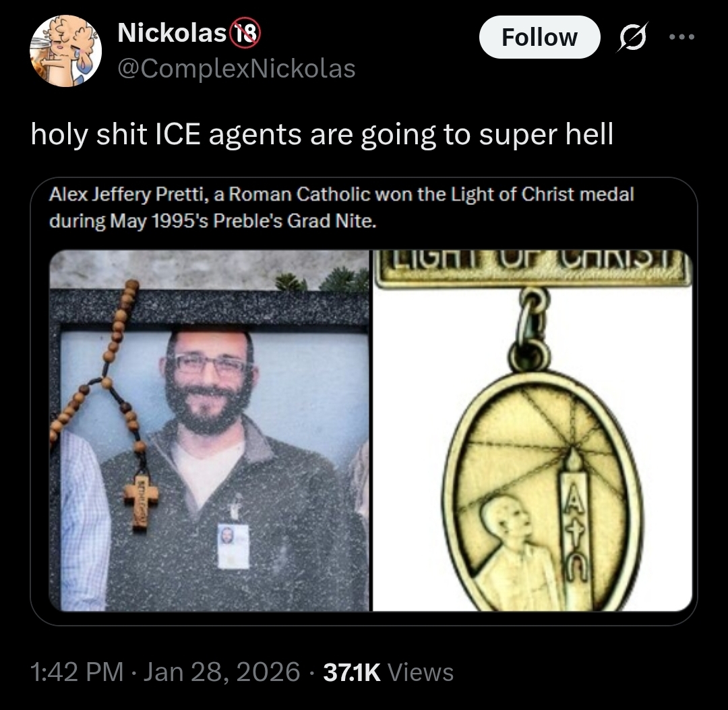The image size is (728, 710).
Task: Open Nickolas's profile avatar picture
Action: click(x=65, y=51)
